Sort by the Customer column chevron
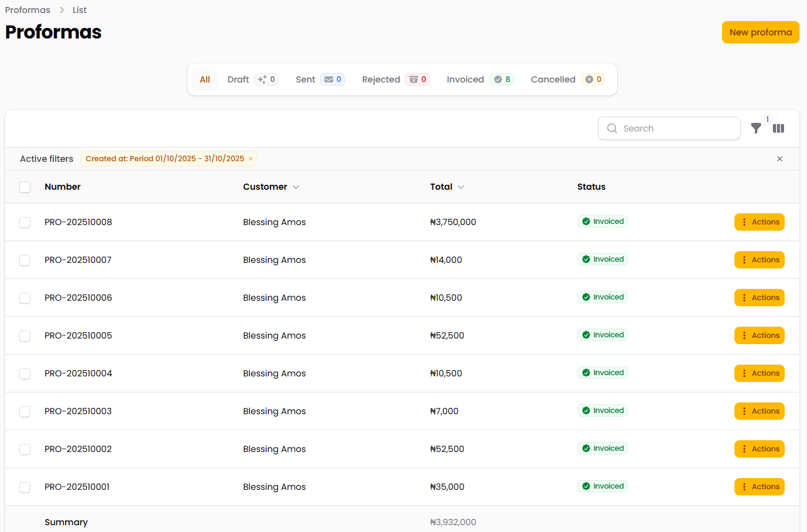The height and width of the screenshot is (532, 807). coord(296,187)
